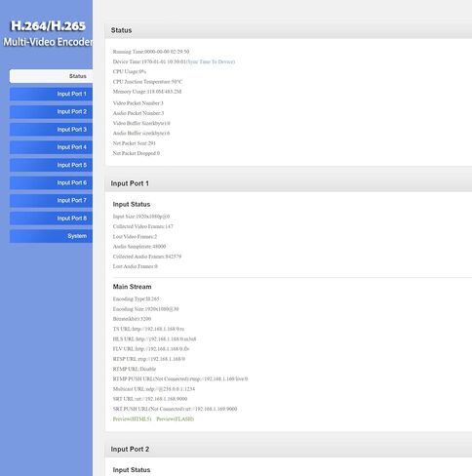Screen dimensions: 472x476
Task: Open Preview(FLASH) link for main stream
Action: (x=176, y=419)
